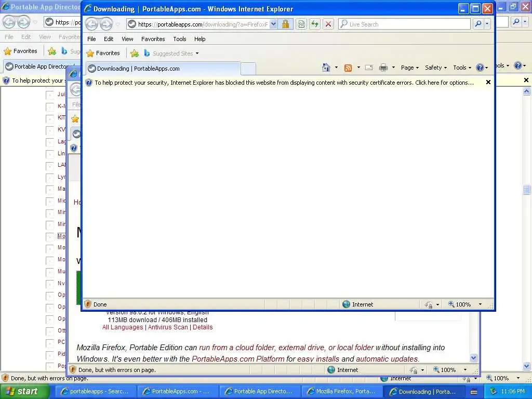Open the Help menu in Downloading window
Viewport: 532px width, 399px height.
point(200,39)
